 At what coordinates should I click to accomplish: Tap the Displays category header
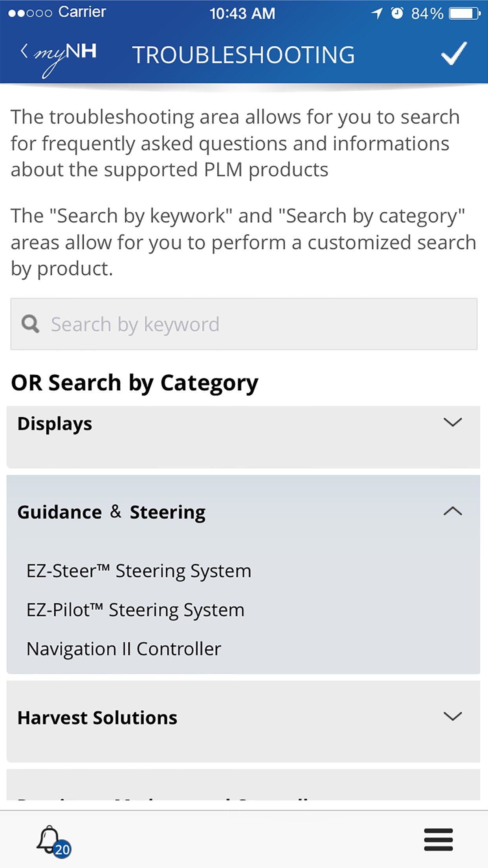tap(55, 424)
